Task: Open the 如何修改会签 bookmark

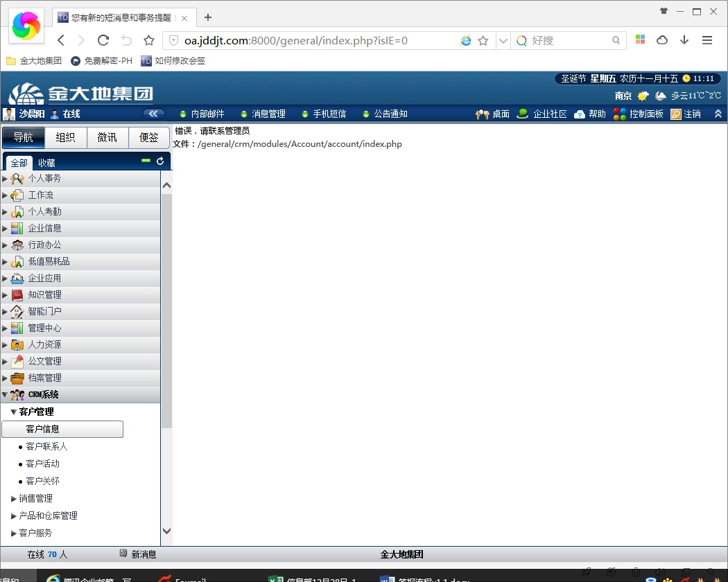Action: tap(173, 61)
